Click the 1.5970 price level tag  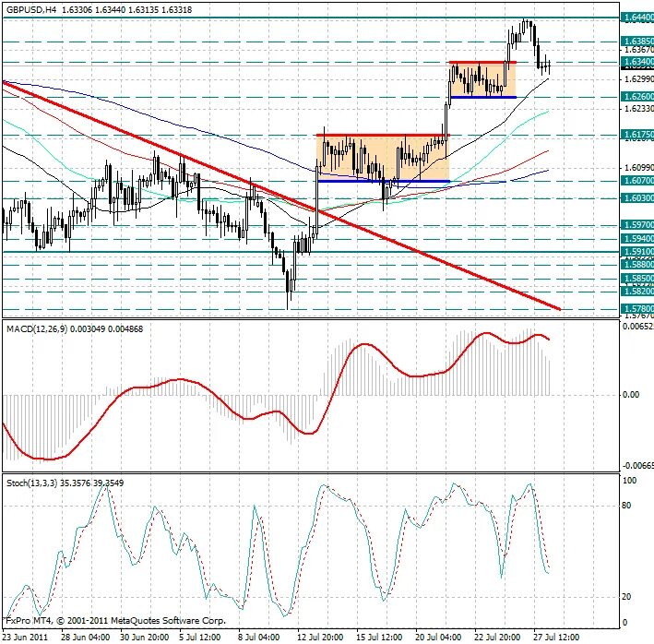pyautogui.click(x=637, y=225)
